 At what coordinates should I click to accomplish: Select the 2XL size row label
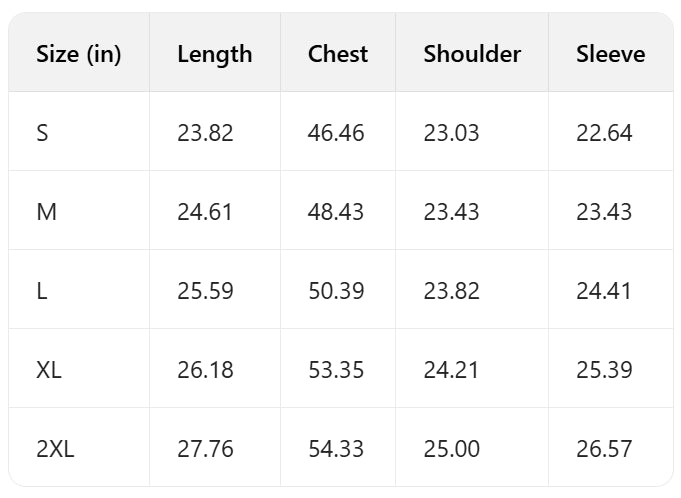pos(55,449)
